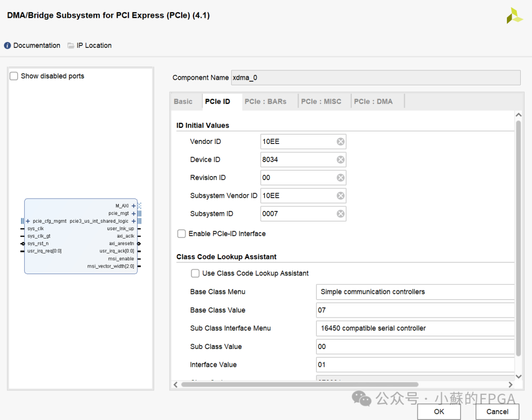Select the sys_clk_gt port label

pyautogui.click(x=39, y=236)
